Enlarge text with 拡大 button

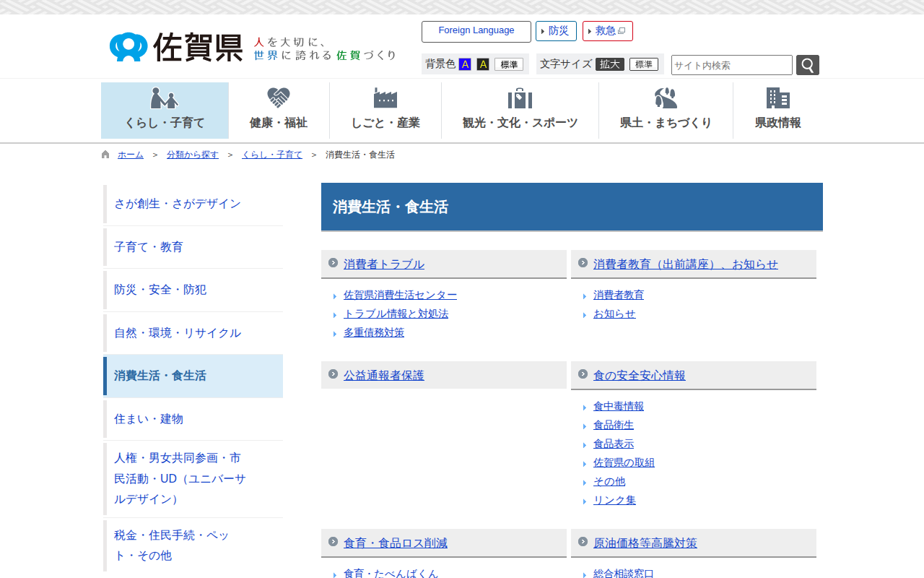609,64
